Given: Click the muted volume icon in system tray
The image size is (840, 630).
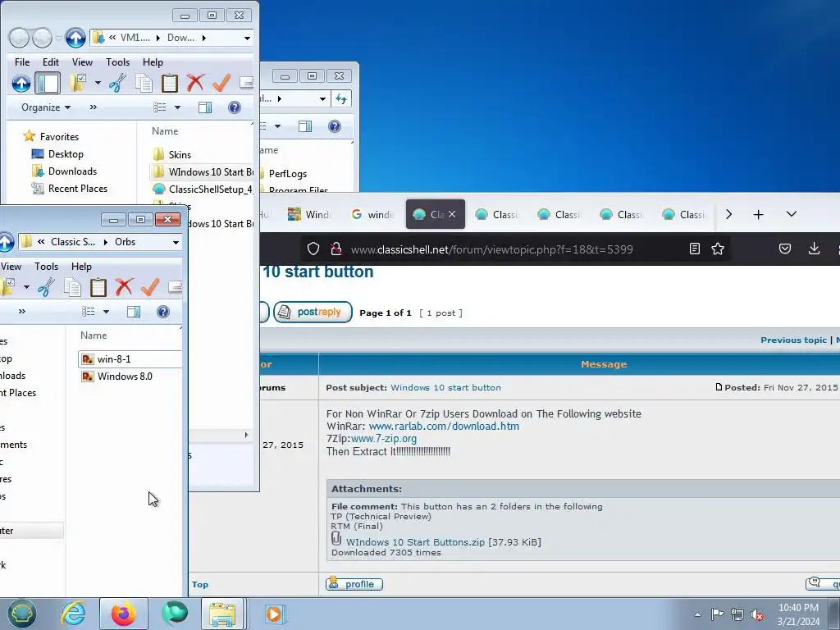Looking at the screenshot, I should pos(757,614).
